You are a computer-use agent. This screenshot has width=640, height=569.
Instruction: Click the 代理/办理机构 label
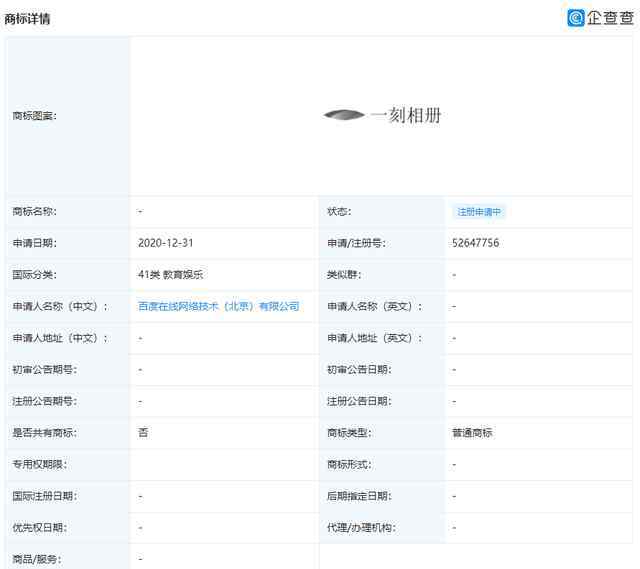pos(362,528)
